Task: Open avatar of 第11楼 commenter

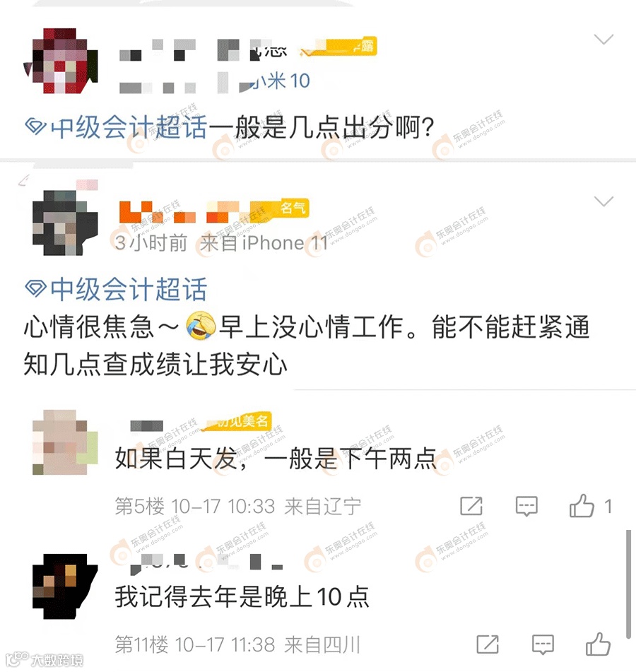Action: pos(65,586)
